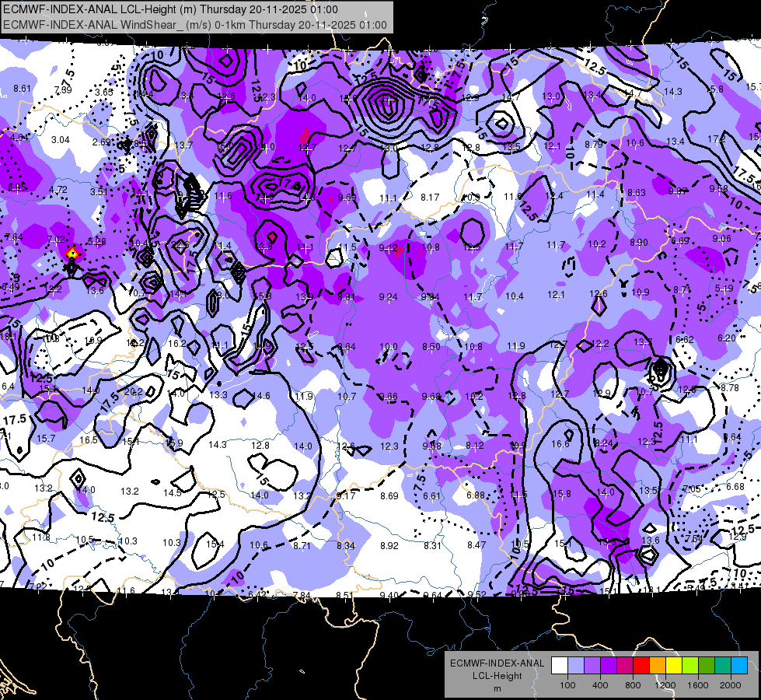Click the wind shear value 8.69
Image resolution: width=761 pixels, height=700 pixels.
coord(389,496)
